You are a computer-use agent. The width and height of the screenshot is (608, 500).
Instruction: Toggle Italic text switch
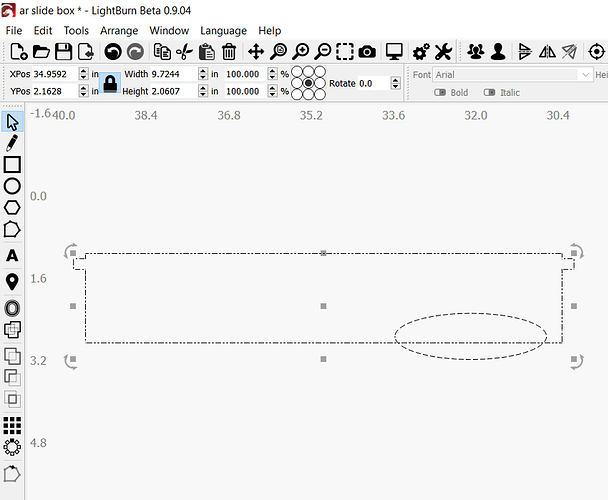[489, 92]
